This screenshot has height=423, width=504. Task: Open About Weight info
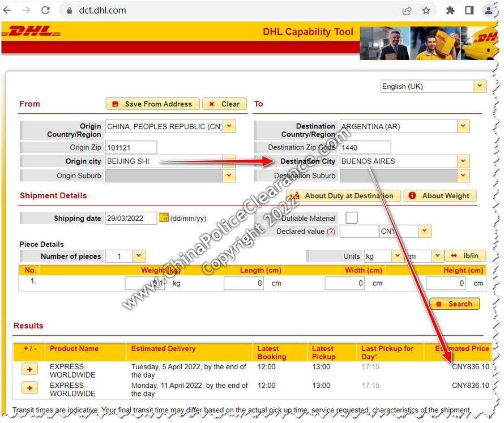pyautogui.click(x=440, y=196)
